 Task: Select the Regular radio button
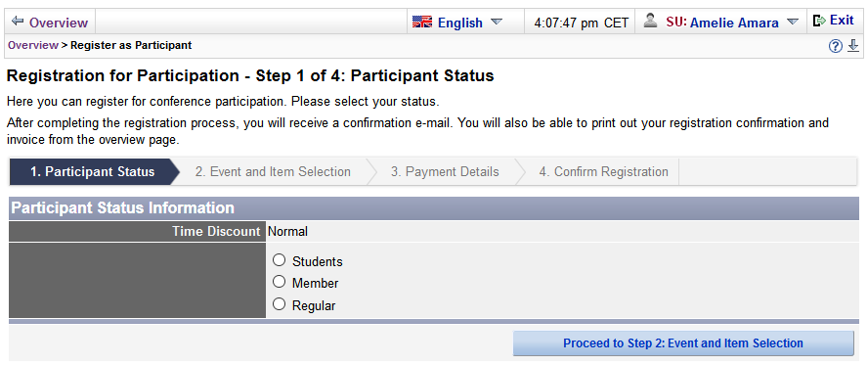tap(279, 304)
